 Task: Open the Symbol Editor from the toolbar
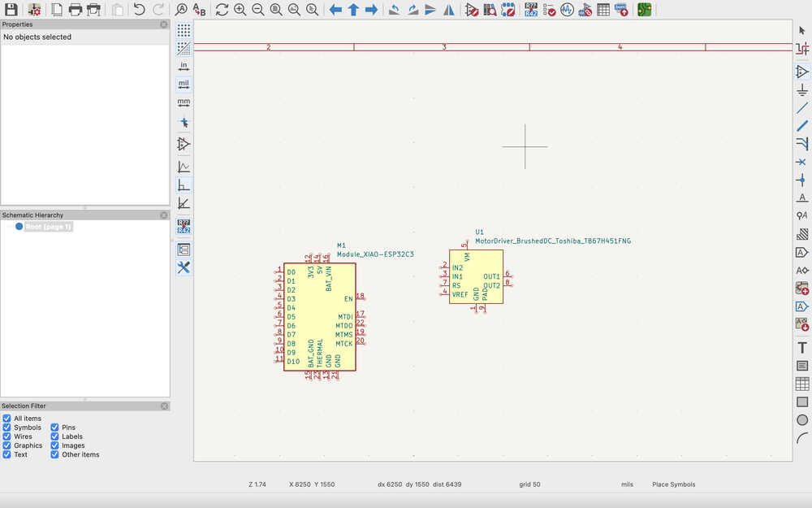(x=473, y=10)
